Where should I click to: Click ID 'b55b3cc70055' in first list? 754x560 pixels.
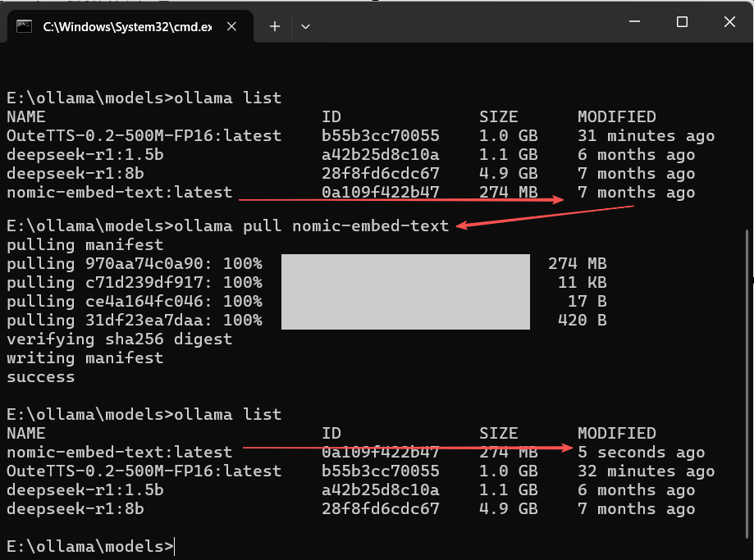(381, 136)
